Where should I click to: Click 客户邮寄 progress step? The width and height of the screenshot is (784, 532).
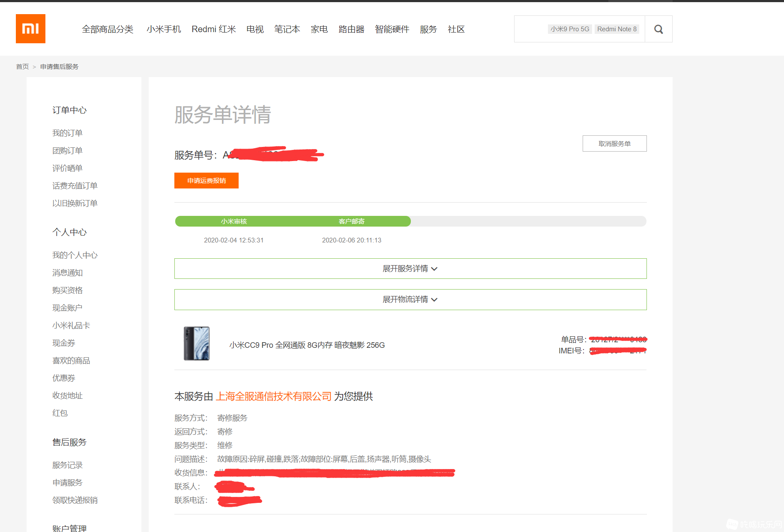click(351, 221)
